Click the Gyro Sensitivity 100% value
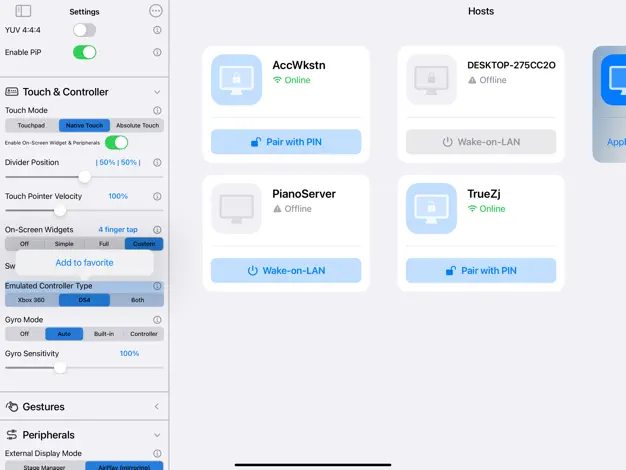 [x=129, y=353]
